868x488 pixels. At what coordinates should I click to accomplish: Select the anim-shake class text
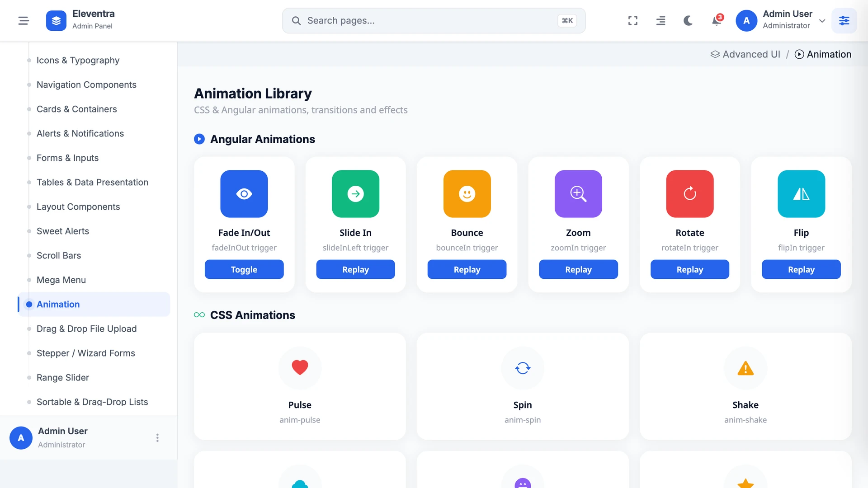(x=745, y=420)
